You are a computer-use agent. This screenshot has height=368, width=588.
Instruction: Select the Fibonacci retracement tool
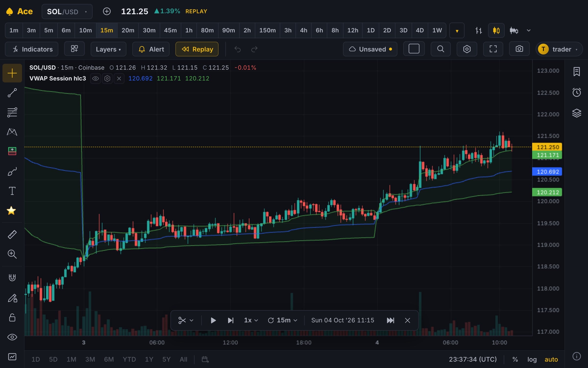(x=12, y=112)
